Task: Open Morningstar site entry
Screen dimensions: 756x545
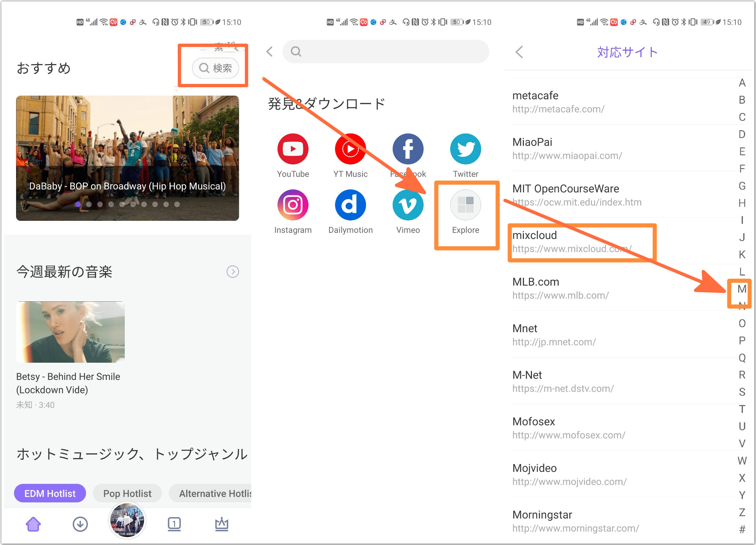Action: tap(624, 521)
